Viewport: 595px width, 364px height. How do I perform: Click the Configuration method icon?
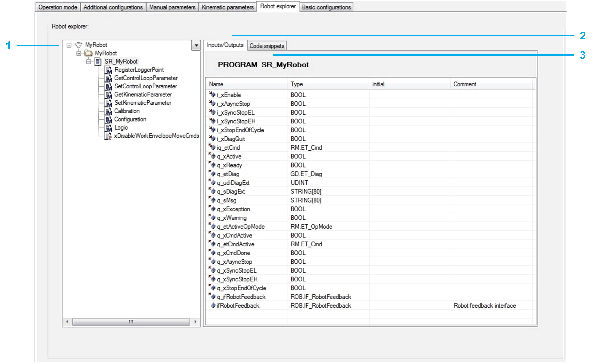point(108,120)
